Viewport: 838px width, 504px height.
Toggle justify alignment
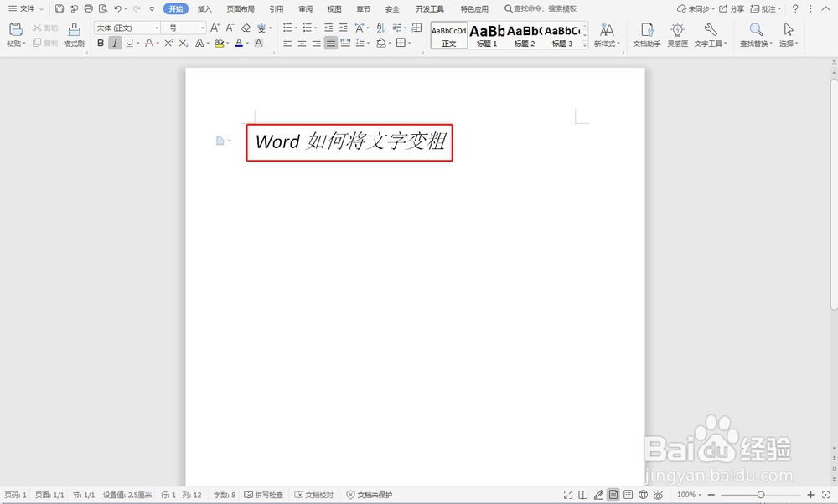[331, 43]
